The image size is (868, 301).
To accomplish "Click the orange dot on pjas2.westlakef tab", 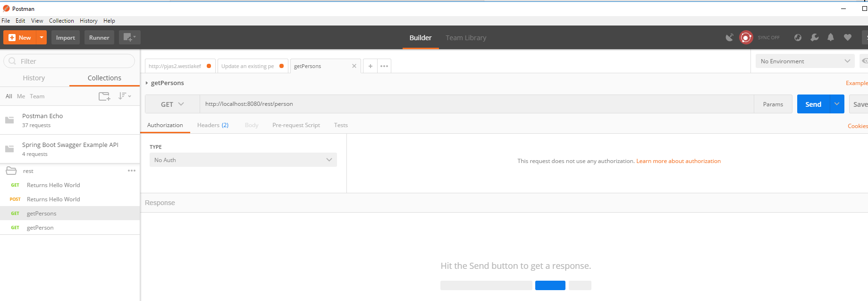I will 209,66.
